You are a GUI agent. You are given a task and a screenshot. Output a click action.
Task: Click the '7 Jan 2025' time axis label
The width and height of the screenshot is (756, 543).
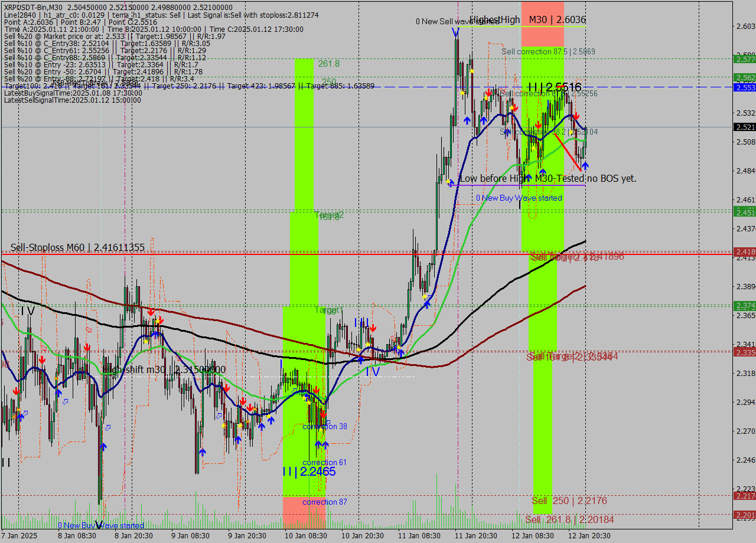pos(19,535)
